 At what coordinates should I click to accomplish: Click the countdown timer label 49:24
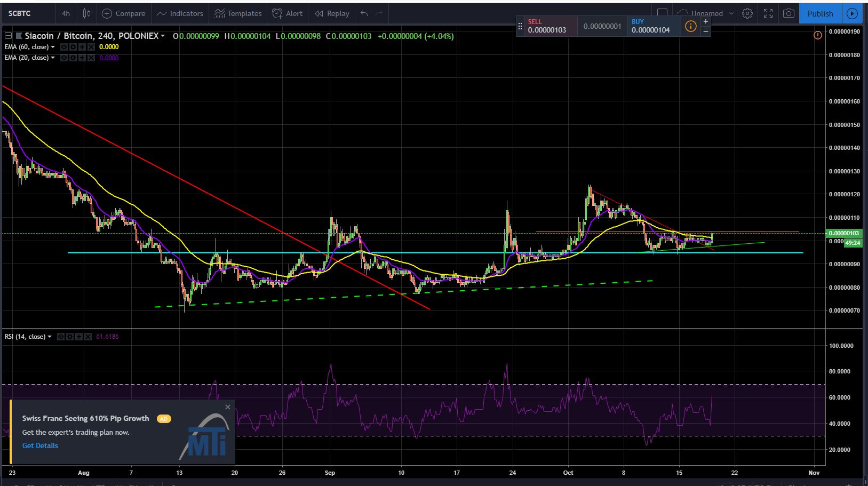tap(853, 243)
